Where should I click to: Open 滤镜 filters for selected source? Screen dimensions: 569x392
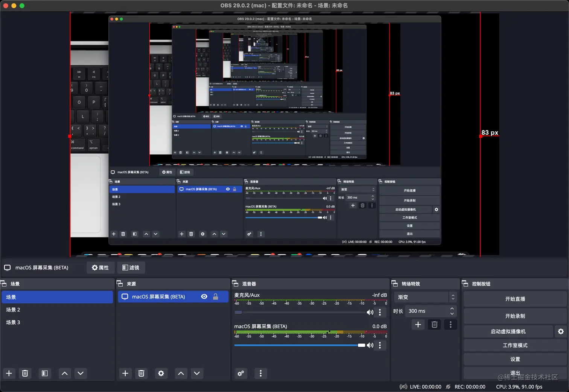[x=131, y=267]
